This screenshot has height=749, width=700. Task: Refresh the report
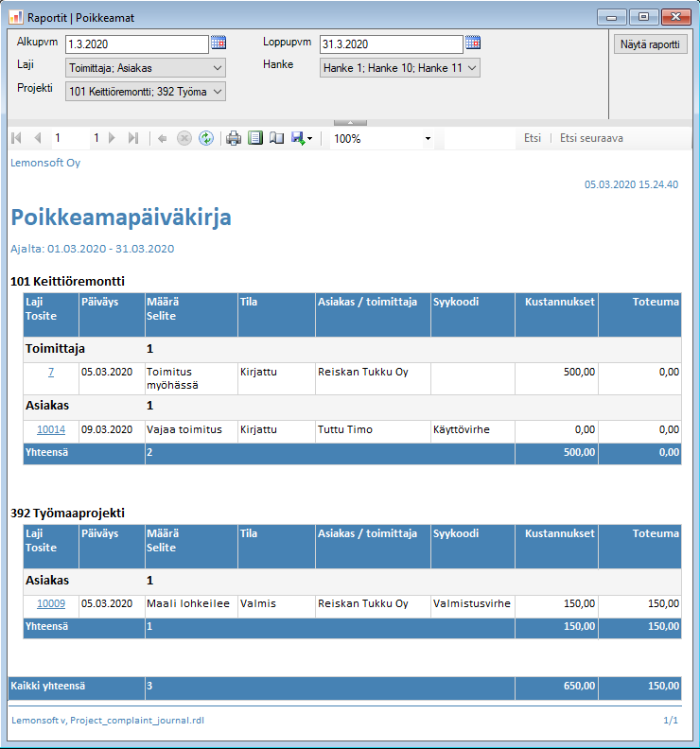tap(205, 138)
